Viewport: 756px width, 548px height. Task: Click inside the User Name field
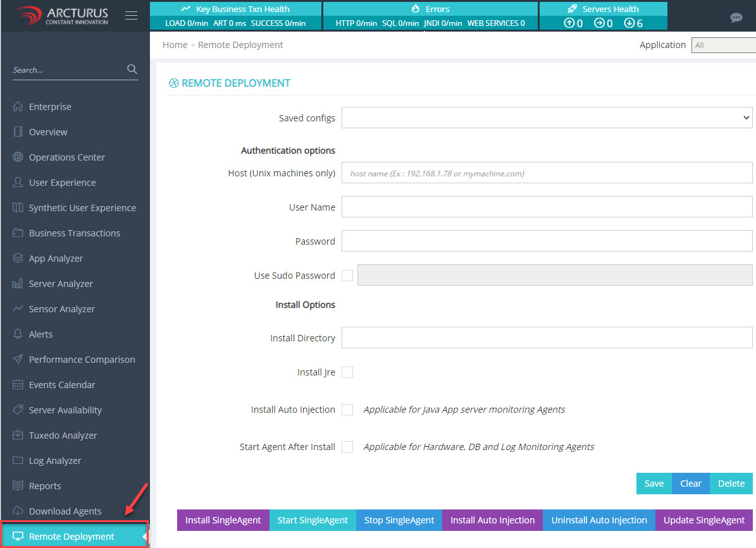pos(547,207)
